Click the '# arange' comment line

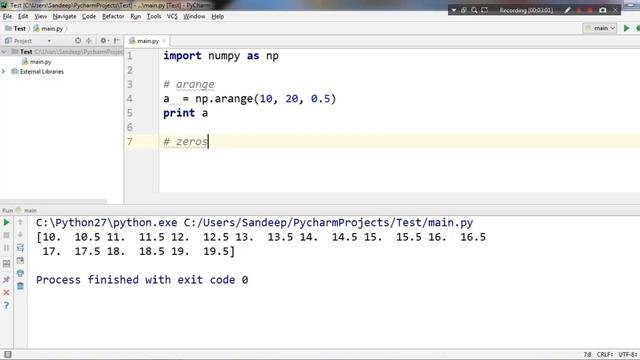point(189,84)
